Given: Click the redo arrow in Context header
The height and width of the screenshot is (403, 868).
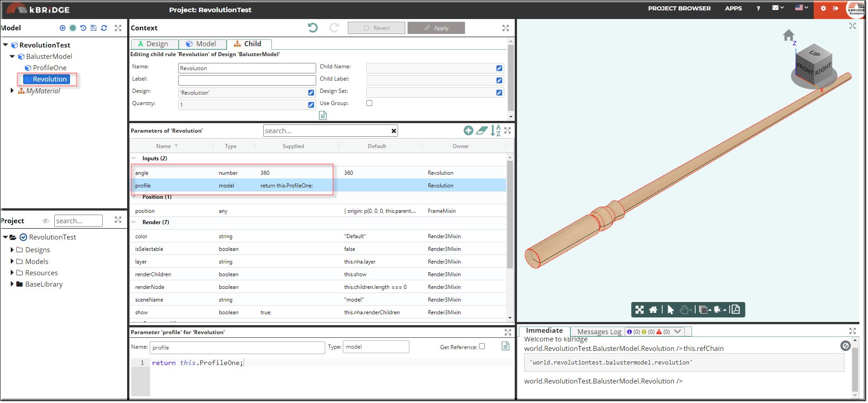Looking at the screenshot, I should tap(334, 28).
